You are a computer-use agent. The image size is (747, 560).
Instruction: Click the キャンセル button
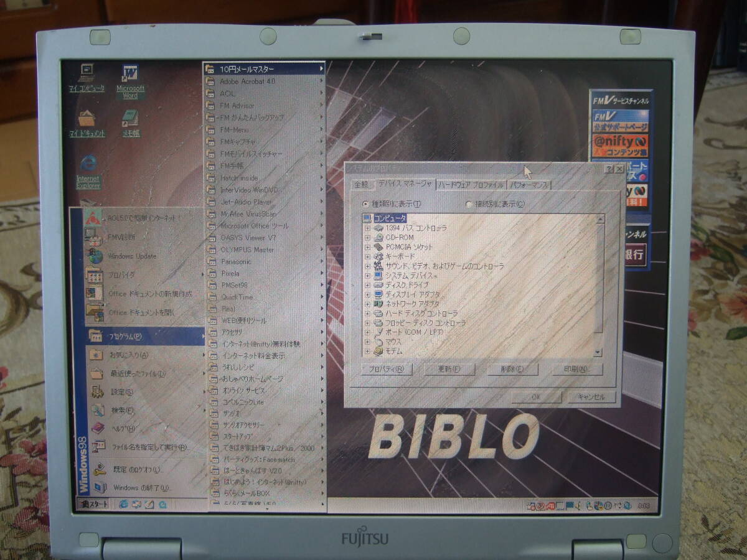click(591, 397)
